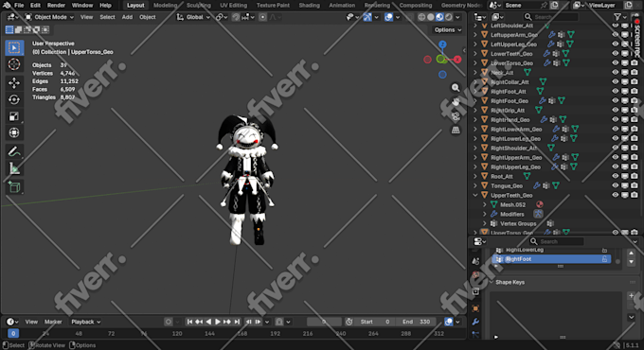Toggle monitor viewport icon for RightHand_Geo

tap(625, 120)
